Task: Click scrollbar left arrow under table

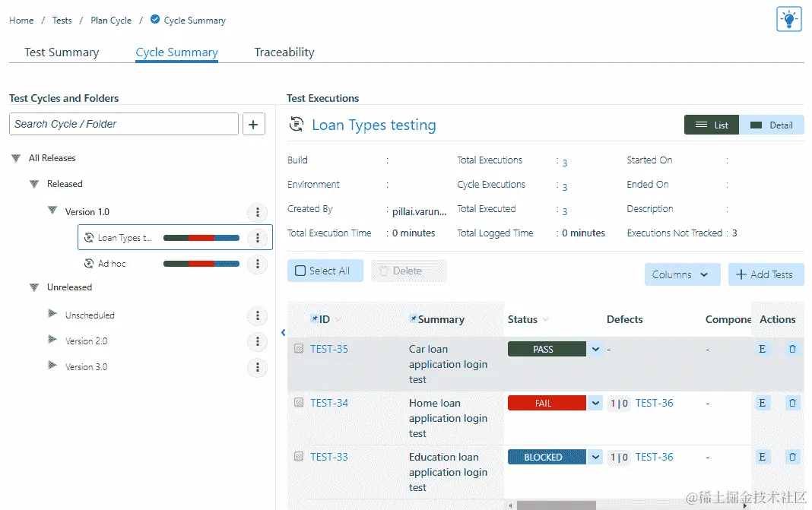Action: [511, 505]
